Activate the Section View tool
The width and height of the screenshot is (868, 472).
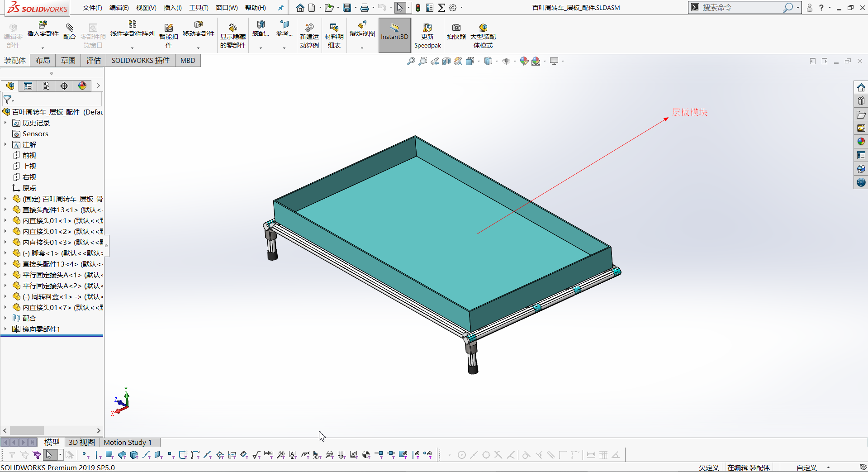point(446,61)
